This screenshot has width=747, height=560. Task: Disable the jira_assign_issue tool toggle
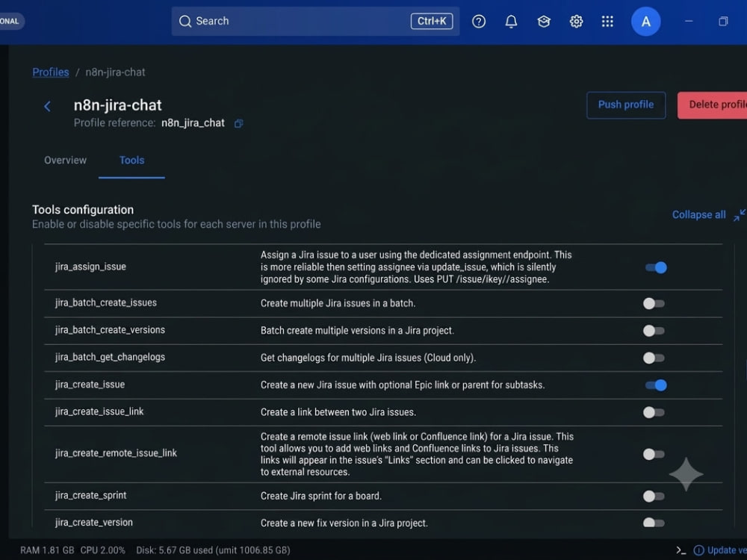(x=656, y=267)
